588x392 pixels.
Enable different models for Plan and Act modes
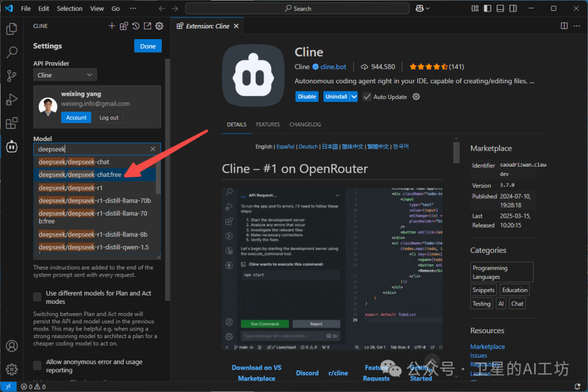coord(37,297)
